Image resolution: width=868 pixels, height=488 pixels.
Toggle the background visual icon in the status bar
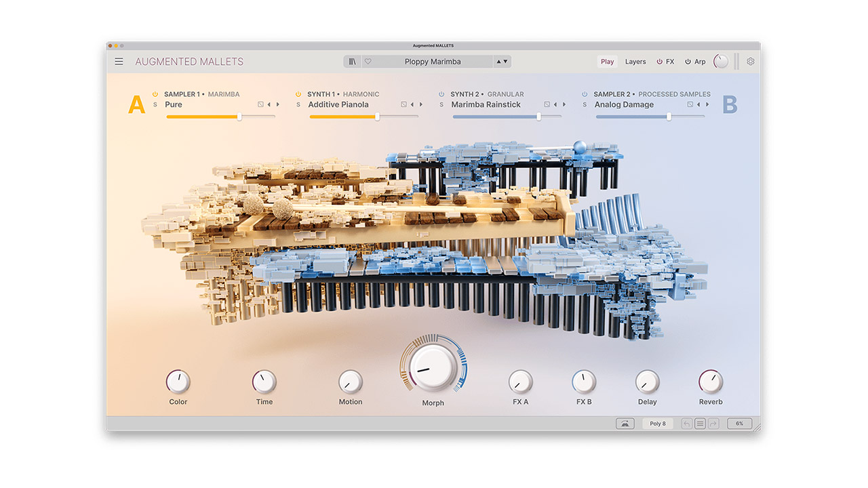[x=625, y=424]
